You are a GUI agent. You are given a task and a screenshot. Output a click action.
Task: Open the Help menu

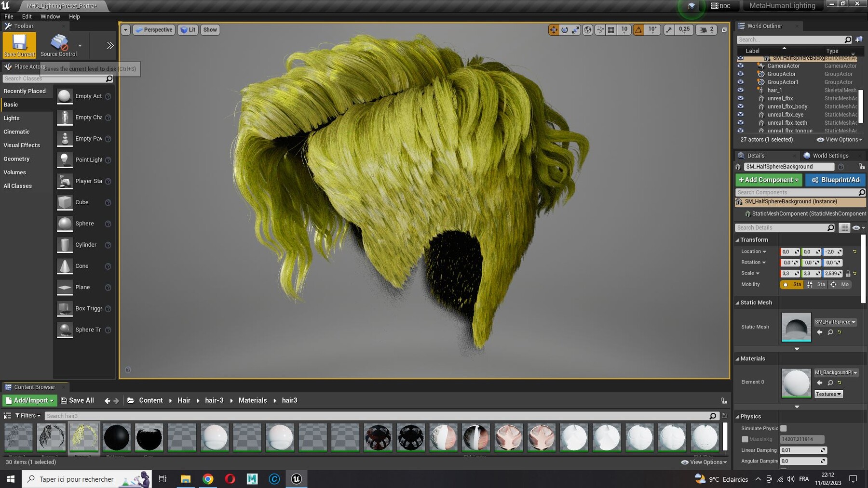pyautogui.click(x=74, y=16)
